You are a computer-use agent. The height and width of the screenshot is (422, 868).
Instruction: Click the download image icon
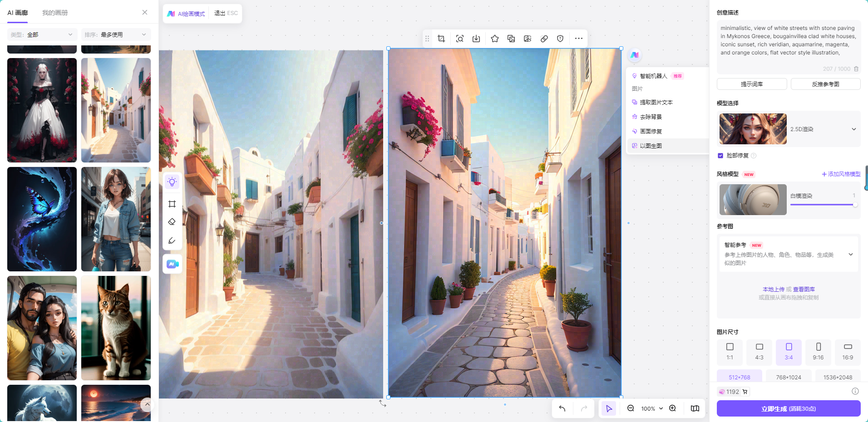click(x=476, y=39)
